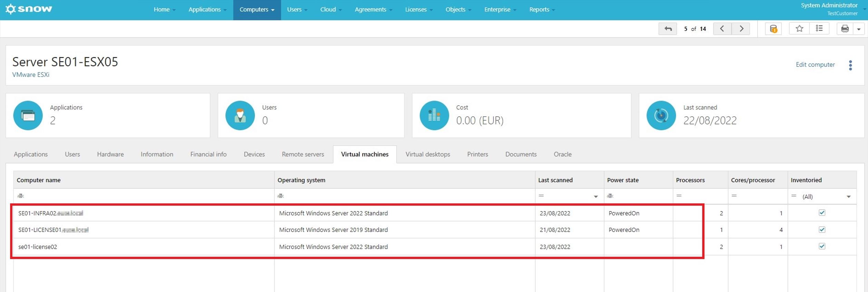Image resolution: width=868 pixels, height=292 pixels.
Task: Sort by Processors column header
Action: tap(701, 180)
